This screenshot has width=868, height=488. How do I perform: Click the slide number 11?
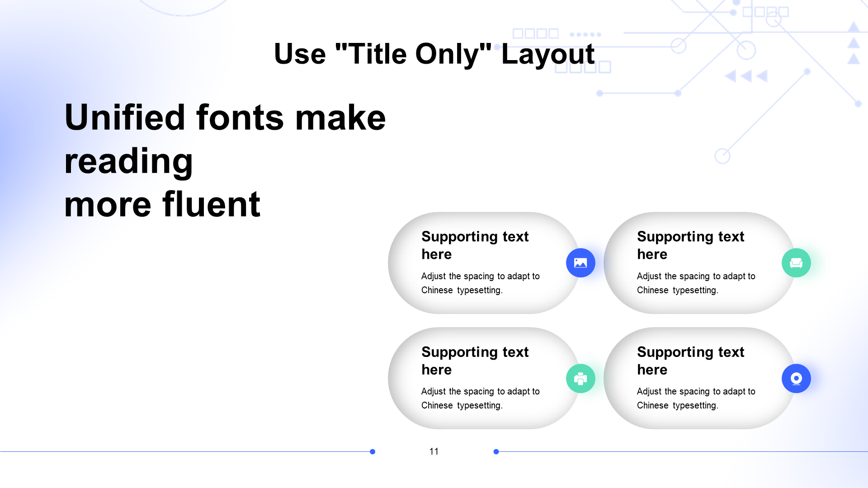(x=434, y=451)
